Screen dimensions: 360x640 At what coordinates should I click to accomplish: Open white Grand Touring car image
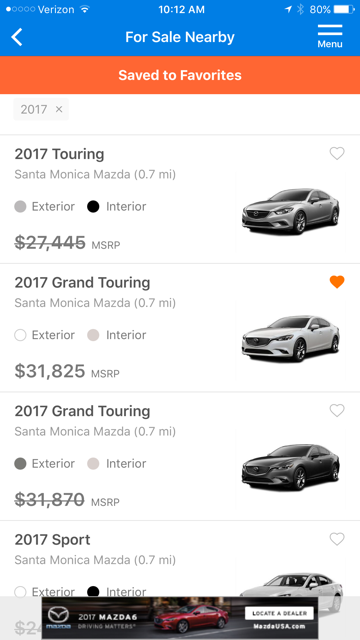point(290,339)
